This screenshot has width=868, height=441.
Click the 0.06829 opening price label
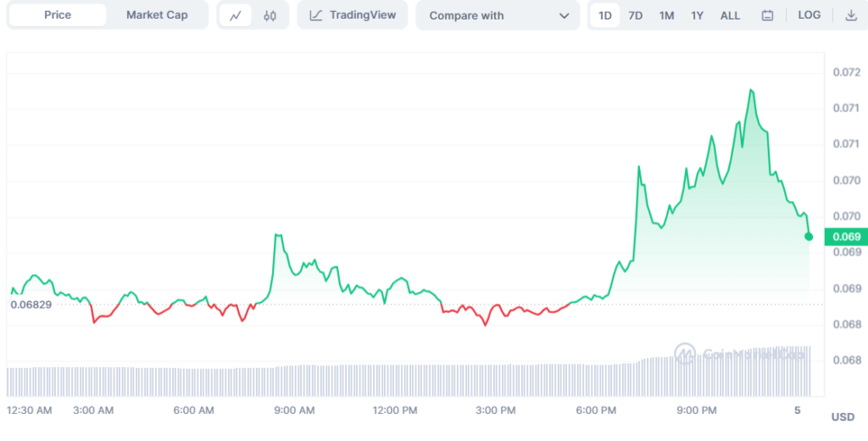(31, 304)
